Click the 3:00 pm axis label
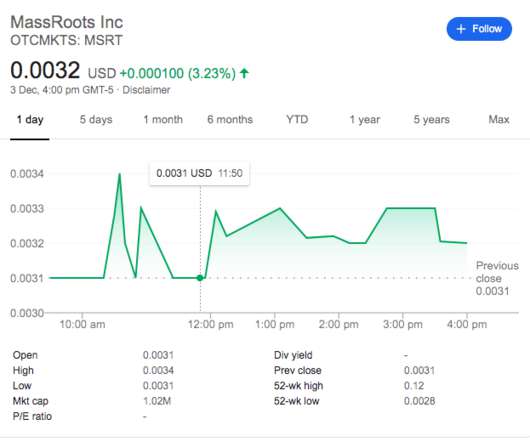Viewport: 530px width, 442px height. pos(403,324)
